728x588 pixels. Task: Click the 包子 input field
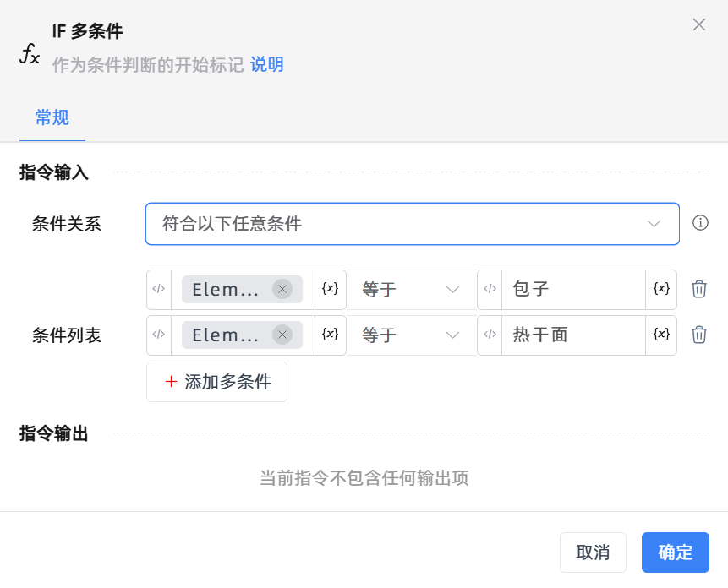(573, 289)
